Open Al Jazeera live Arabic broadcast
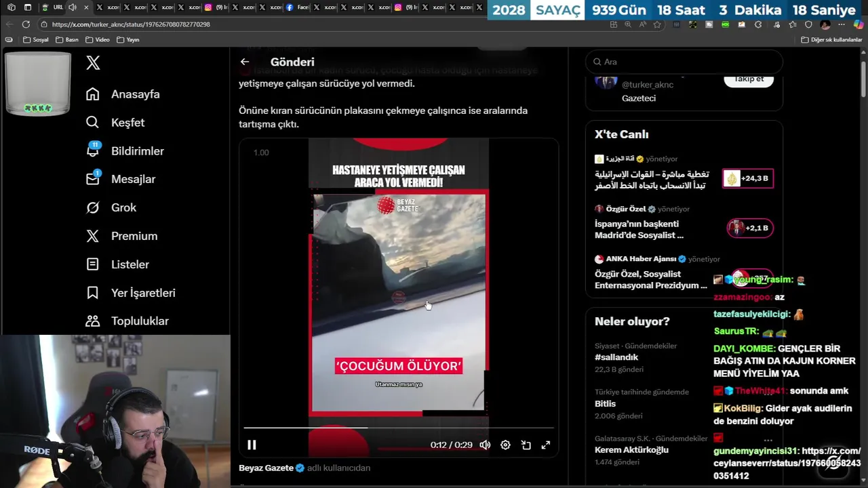This screenshot has height=488, width=868. point(652,180)
